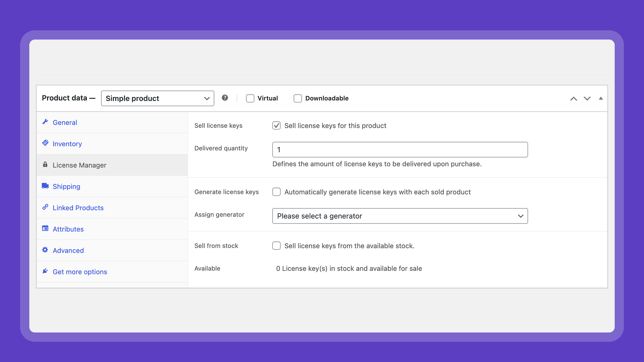Viewport: 644px width, 362px height.
Task: Collapse Product data panel with triangle toggle
Action: tap(601, 98)
